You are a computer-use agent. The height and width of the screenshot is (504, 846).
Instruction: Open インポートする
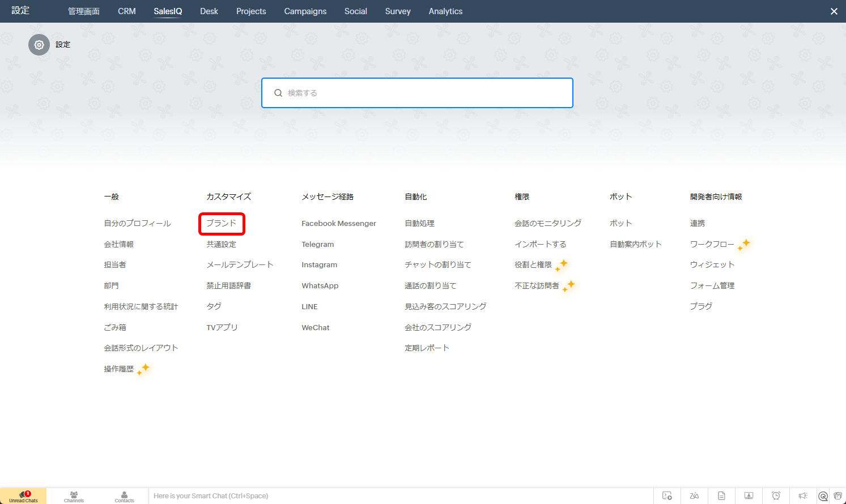[x=541, y=244]
